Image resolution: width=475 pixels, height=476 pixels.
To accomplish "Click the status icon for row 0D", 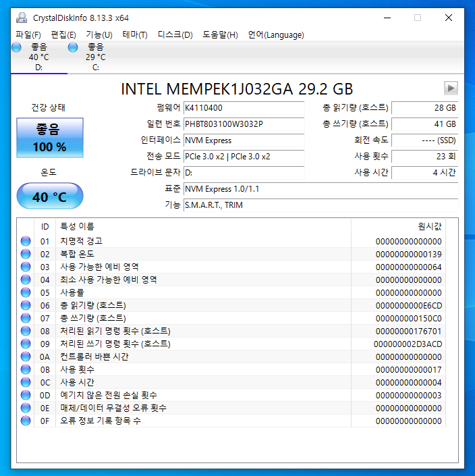I will pyautogui.click(x=26, y=395).
